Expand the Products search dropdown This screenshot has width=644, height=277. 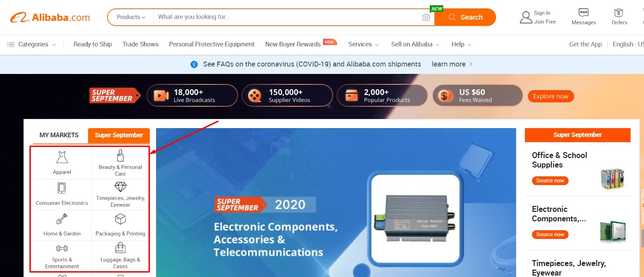(131, 17)
